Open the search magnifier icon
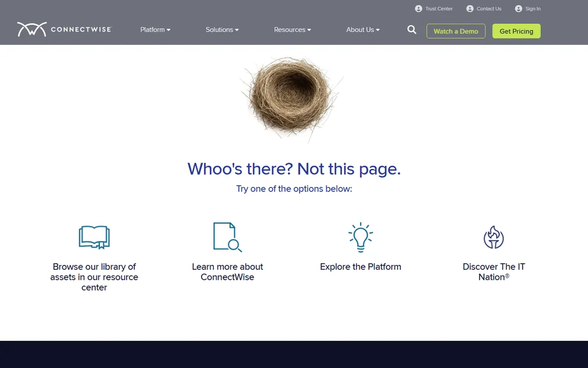Image resolution: width=588 pixels, height=368 pixels. [x=412, y=29]
